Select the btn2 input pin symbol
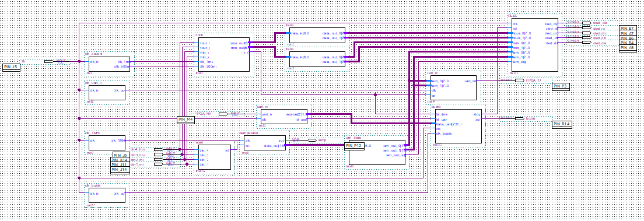The image size is (644, 221). (159, 159)
